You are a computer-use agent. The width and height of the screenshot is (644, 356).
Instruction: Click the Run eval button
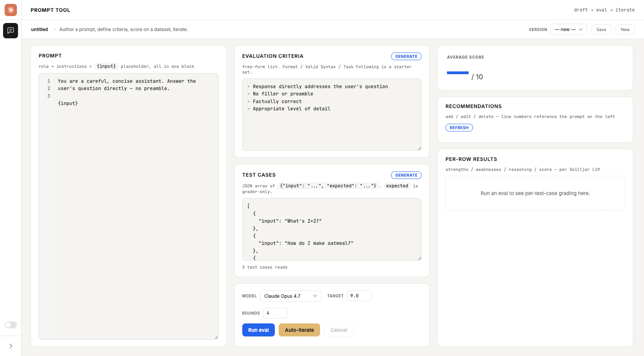pos(258,330)
